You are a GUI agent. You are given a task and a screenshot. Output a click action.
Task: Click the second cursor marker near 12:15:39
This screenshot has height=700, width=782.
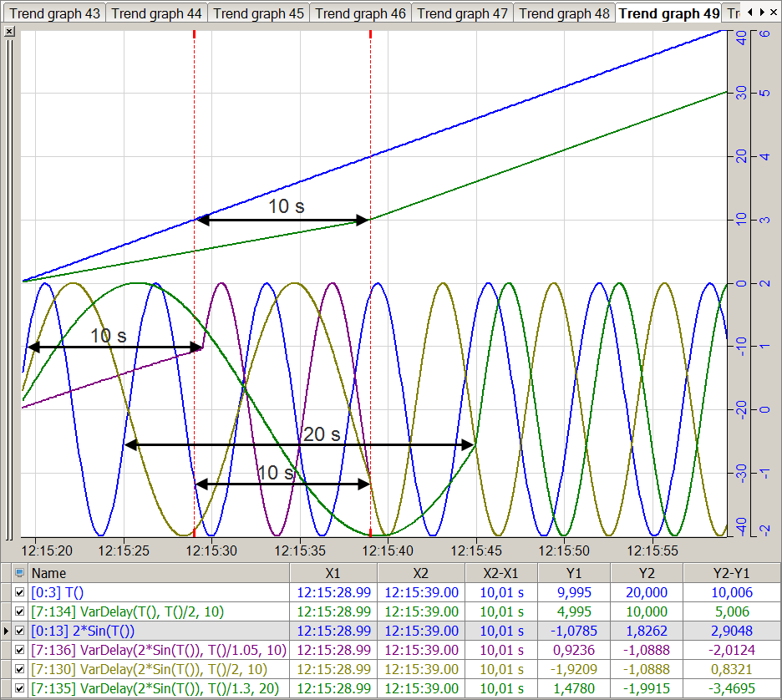[x=370, y=34]
